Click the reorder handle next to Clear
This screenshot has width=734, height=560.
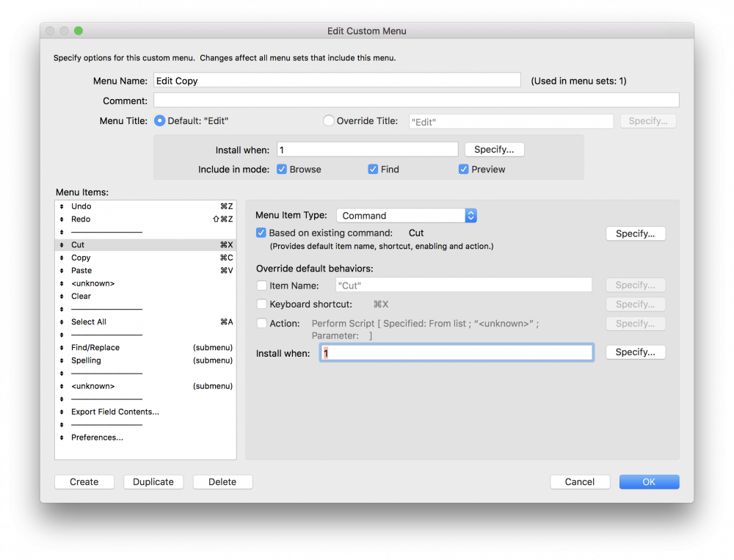62,297
